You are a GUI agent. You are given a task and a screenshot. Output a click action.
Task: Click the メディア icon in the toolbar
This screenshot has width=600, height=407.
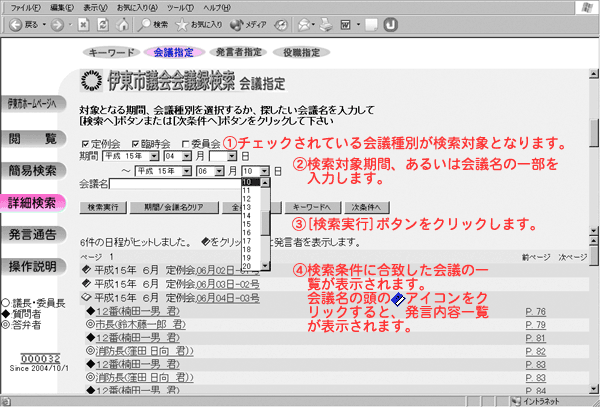coord(236,23)
